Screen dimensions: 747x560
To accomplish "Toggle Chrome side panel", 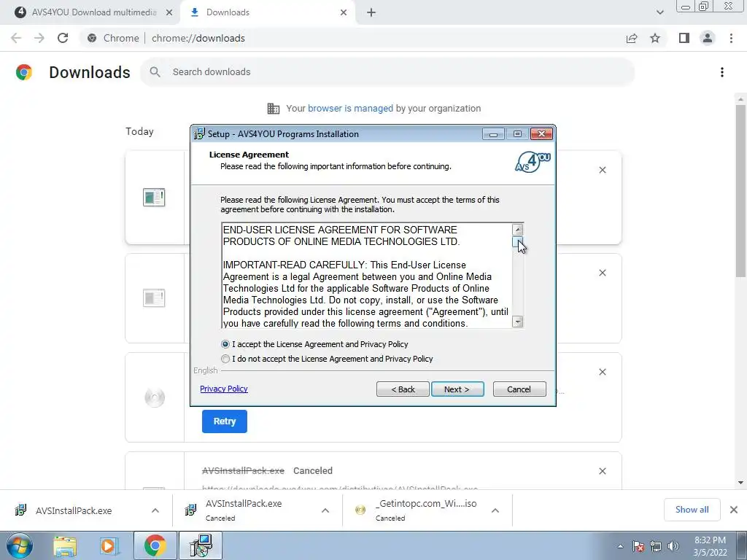I will [x=684, y=38].
